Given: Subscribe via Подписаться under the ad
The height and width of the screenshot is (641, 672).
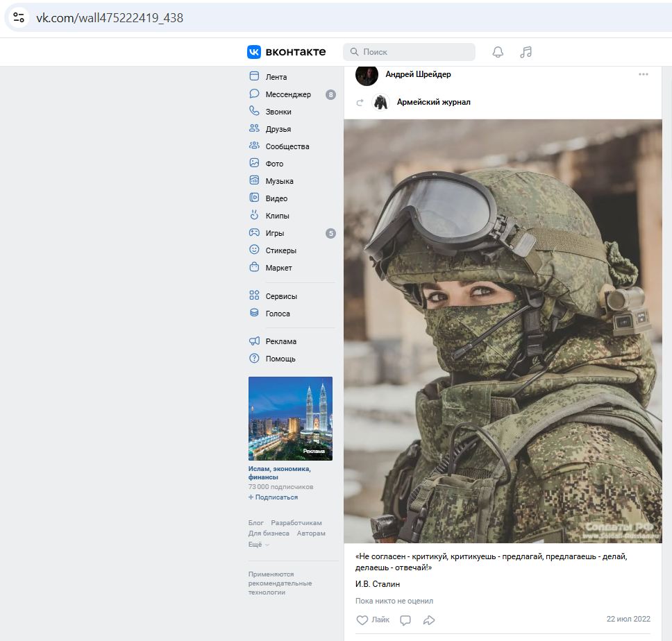Looking at the screenshot, I should 274,497.
